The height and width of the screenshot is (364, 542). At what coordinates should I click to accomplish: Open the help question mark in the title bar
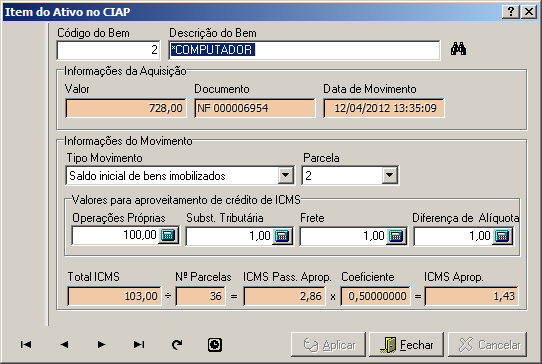(511, 12)
